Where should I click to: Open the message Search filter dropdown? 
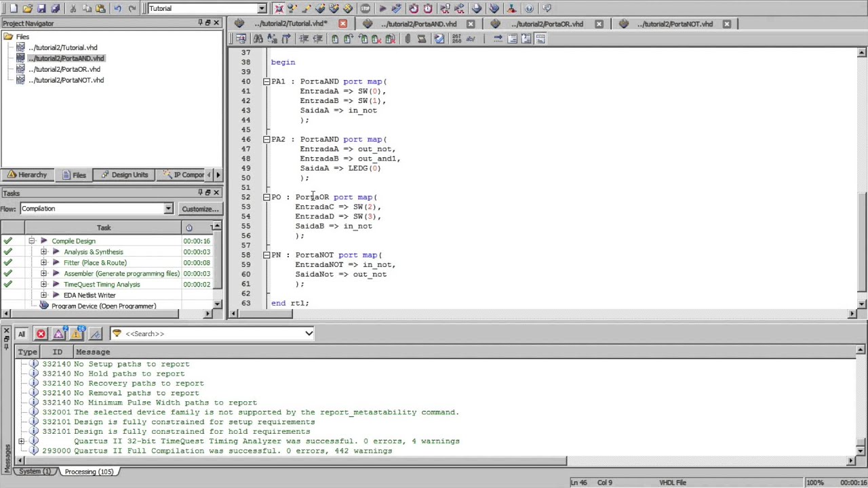(x=309, y=333)
